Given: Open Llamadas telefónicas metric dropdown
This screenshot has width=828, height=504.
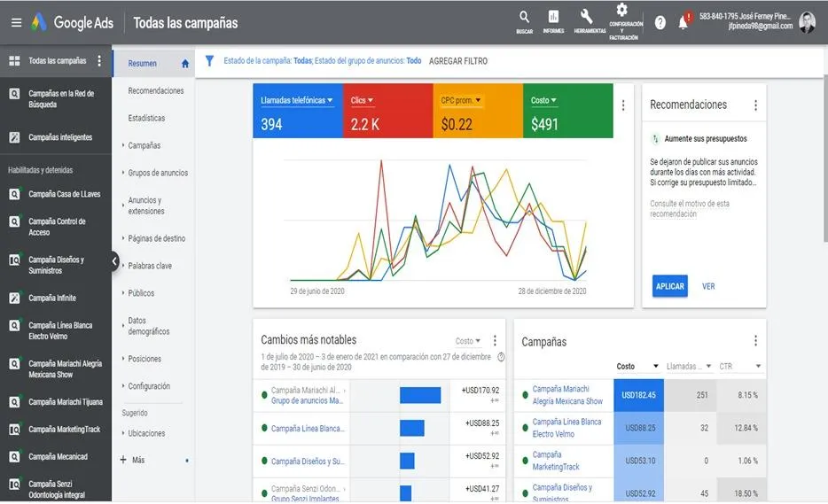Looking at the screenshot, I should (297, 100).
